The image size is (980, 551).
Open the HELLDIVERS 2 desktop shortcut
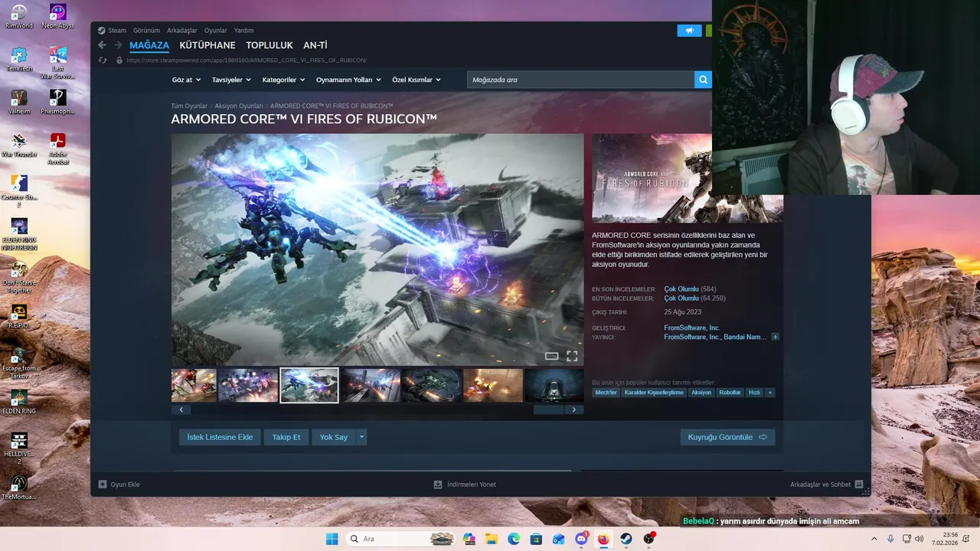[19, 448]
